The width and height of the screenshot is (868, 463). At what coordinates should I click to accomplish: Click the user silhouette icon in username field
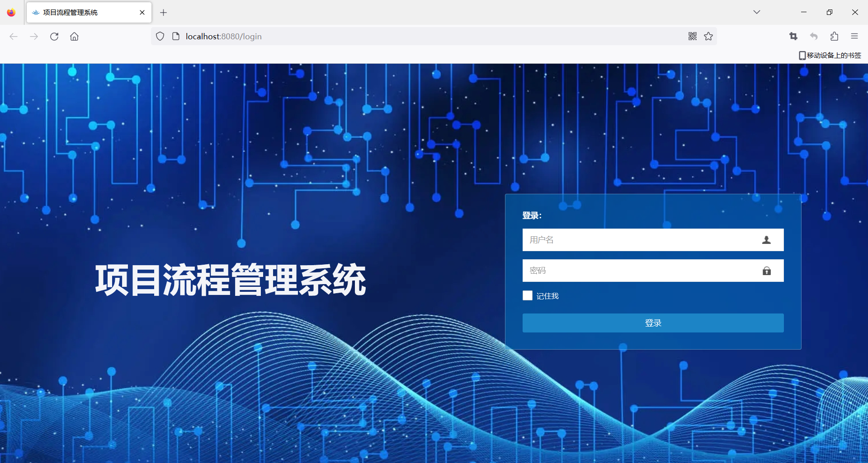pos(766,240)
